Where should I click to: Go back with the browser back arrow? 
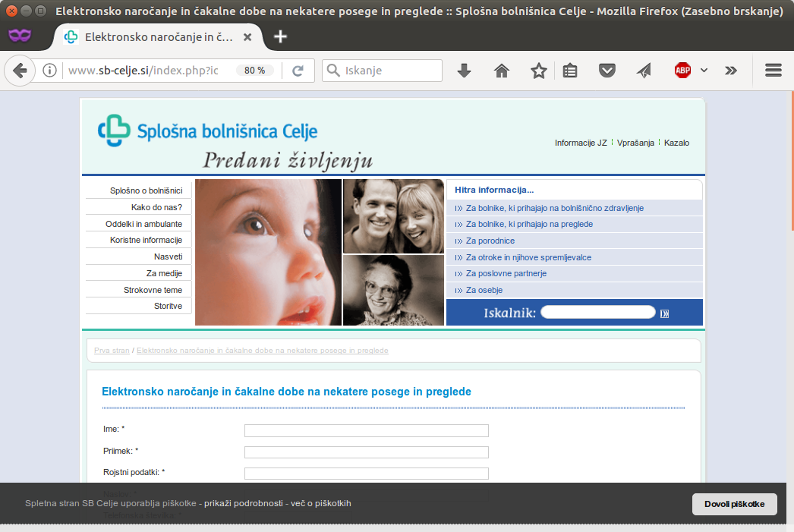point(20,71)
